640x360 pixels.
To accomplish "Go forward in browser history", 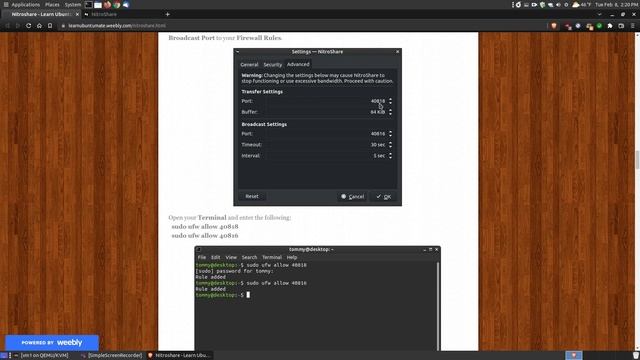I will [x=18, y=26].
